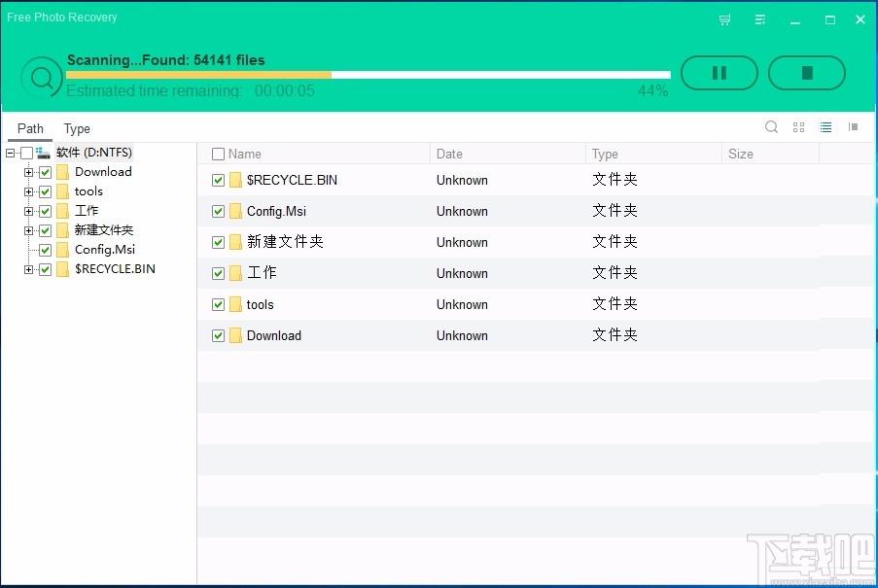
Task: Sort list by Date column header
Action: pos(449,154)
